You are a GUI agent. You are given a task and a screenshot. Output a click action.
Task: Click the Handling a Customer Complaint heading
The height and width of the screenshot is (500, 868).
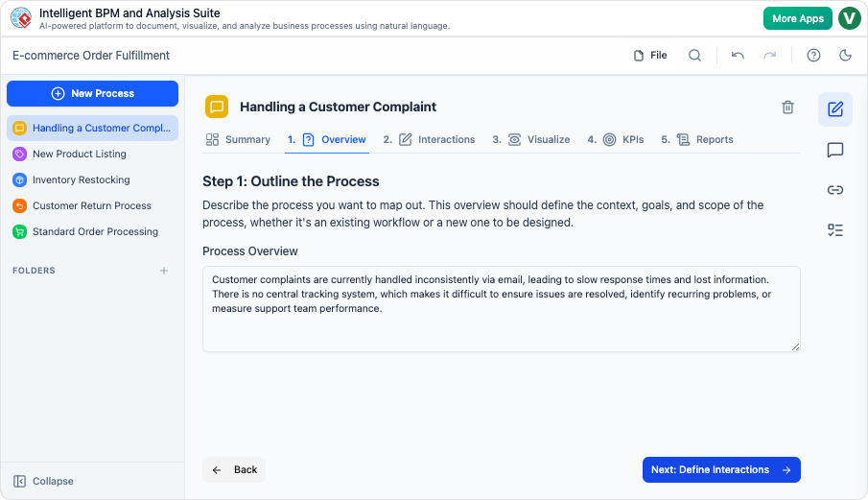pos(338,107)
